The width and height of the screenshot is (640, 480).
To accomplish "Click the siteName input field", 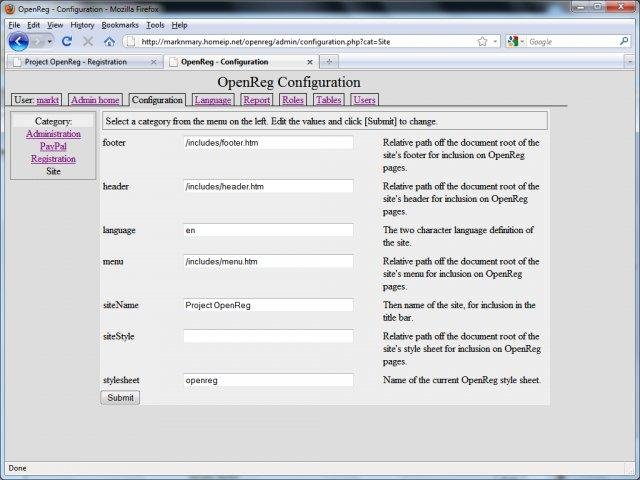I will coord(268,305).
